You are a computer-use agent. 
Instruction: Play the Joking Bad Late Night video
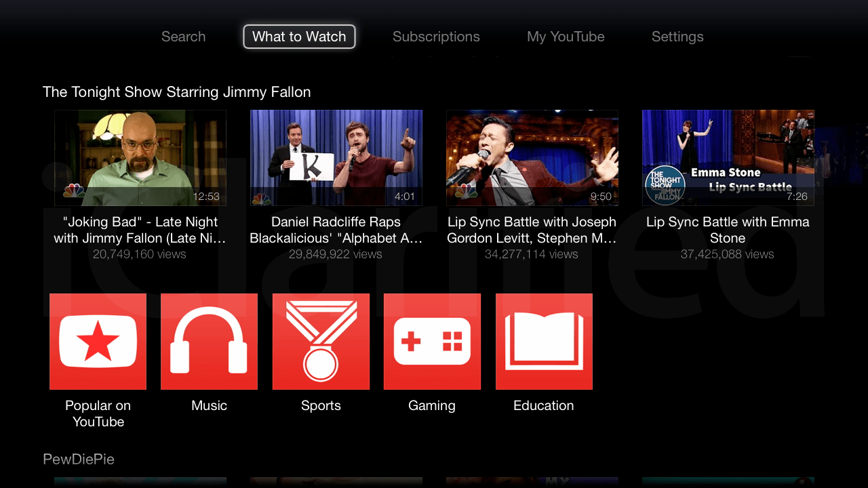click(140, 158)
